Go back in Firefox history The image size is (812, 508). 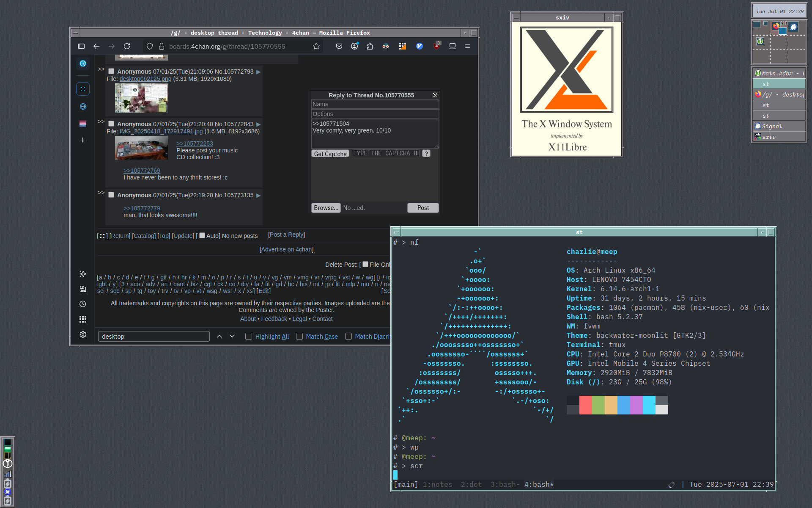coord(96,46)
